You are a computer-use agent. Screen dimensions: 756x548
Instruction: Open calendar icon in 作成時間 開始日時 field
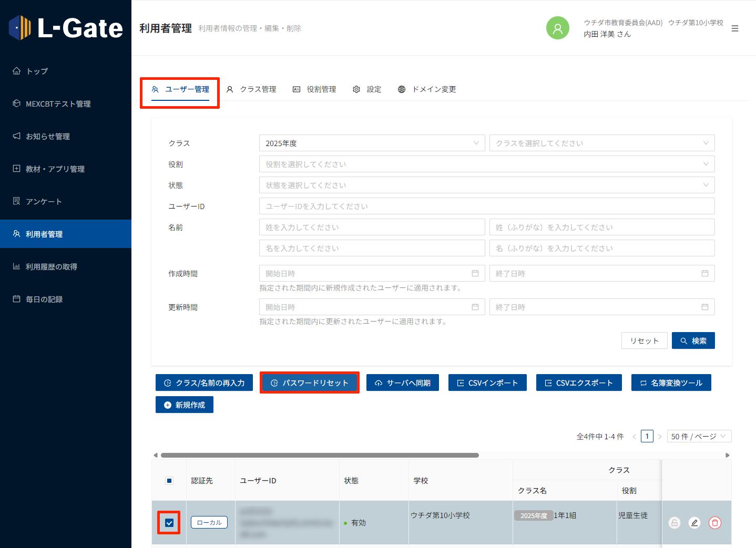point(475,273)
